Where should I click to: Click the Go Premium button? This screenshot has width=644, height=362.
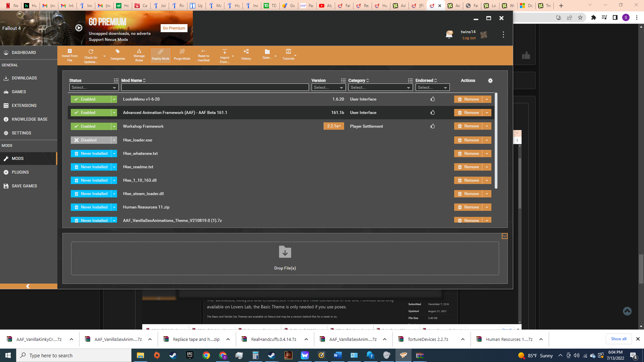point(174,28)
